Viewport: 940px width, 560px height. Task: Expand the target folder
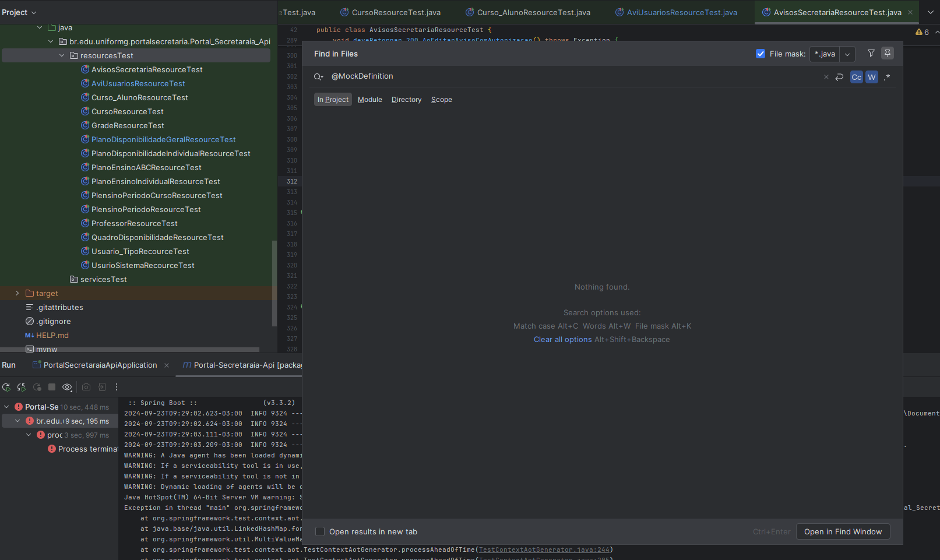(x=17, y=293)
